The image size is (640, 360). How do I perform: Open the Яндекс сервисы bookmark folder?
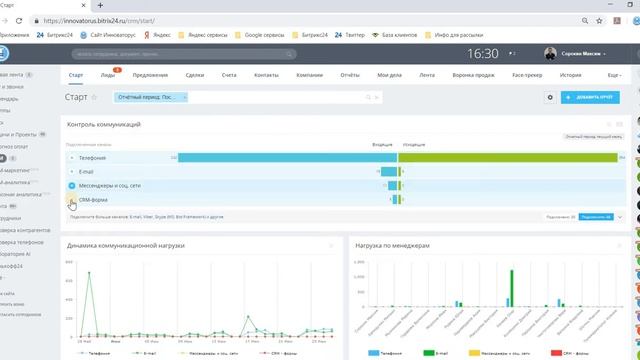[203, 35]
